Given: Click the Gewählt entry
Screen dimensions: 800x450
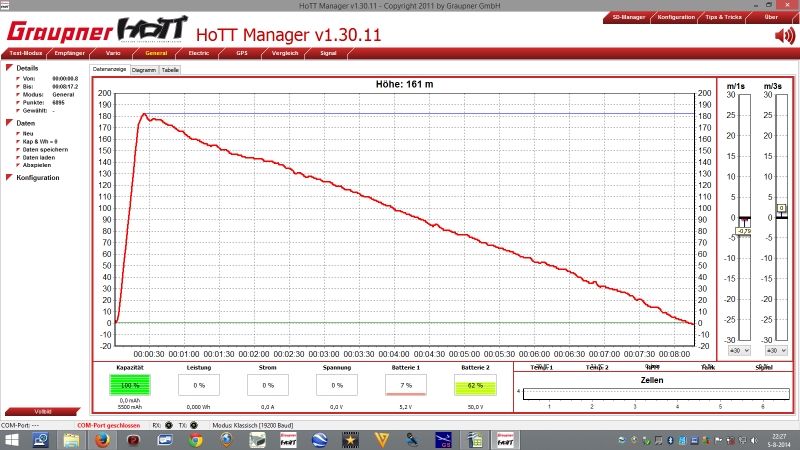Looking at the screenshot, I should (35, 110).
